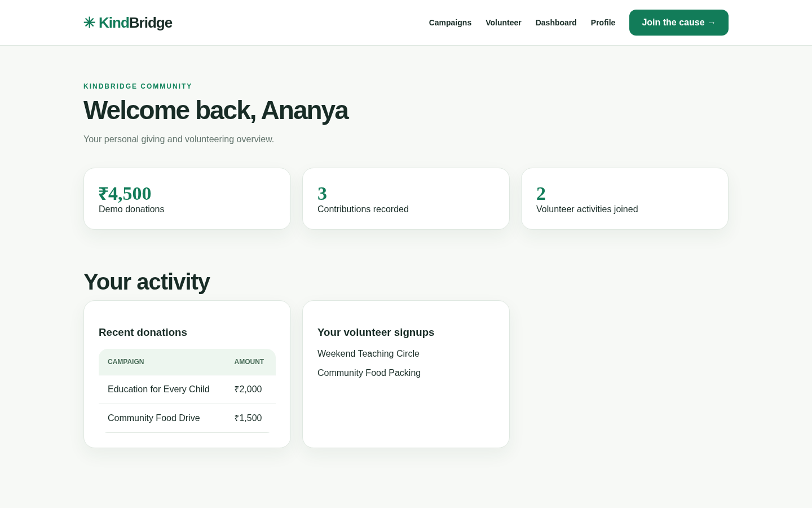This screenshot has height=508, width=812.
Task: Click the KindBridge logo
Action: [127, 23]
